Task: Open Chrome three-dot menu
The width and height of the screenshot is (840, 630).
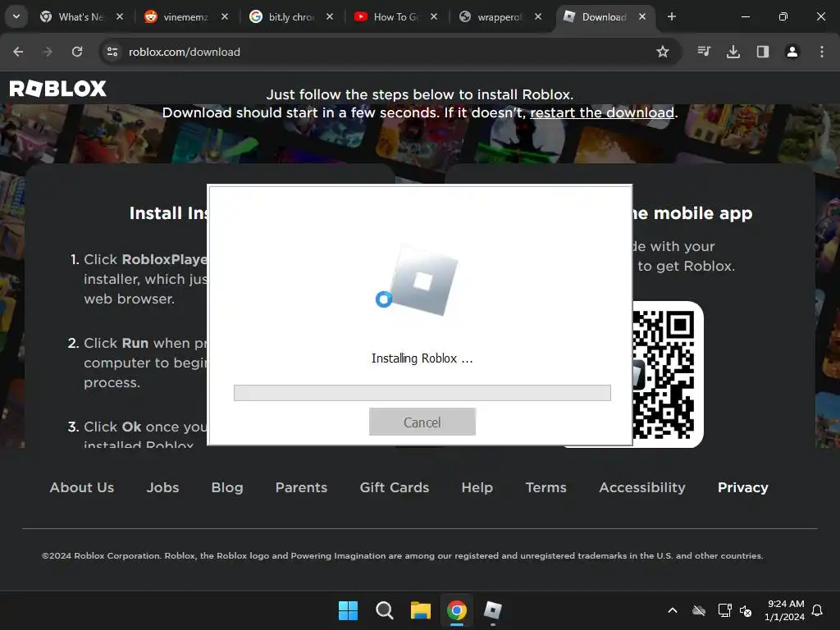Action: click(822, 52)
